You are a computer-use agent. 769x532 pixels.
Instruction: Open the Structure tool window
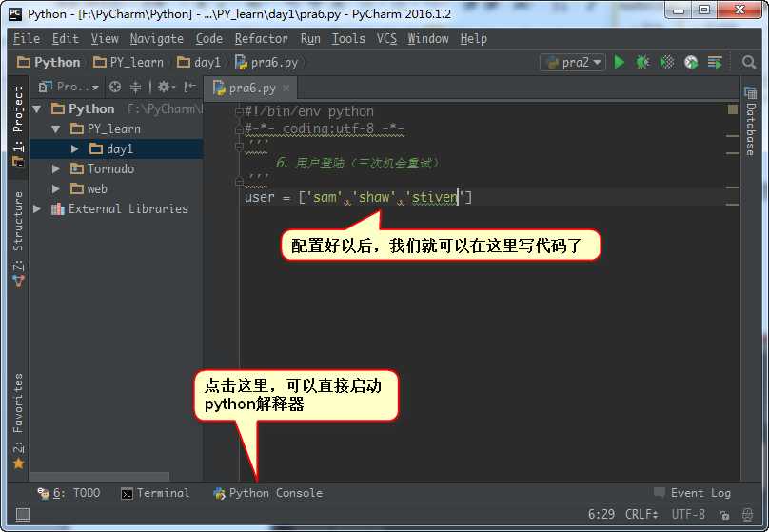(18, 239)
